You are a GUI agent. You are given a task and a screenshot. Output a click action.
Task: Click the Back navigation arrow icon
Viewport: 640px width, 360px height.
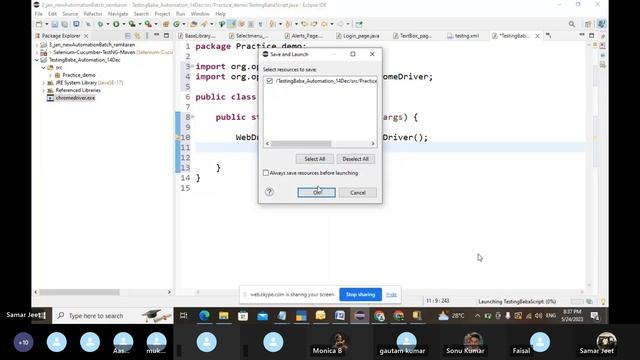tap(324, 24)
